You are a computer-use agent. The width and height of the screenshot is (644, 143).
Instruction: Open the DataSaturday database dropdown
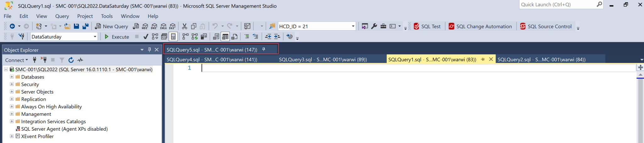tap(95, 37)
